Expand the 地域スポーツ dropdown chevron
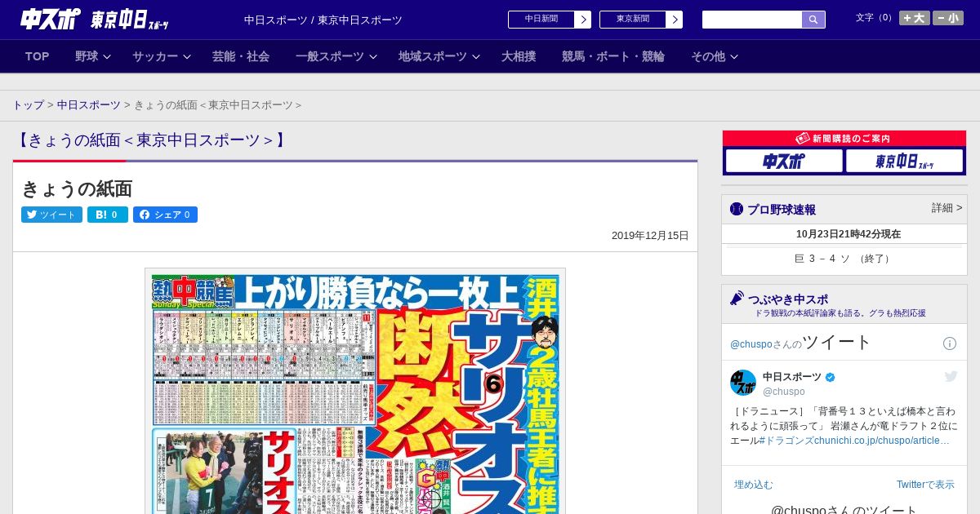Viewport: 980px width, 514px height. coord(476,56)
